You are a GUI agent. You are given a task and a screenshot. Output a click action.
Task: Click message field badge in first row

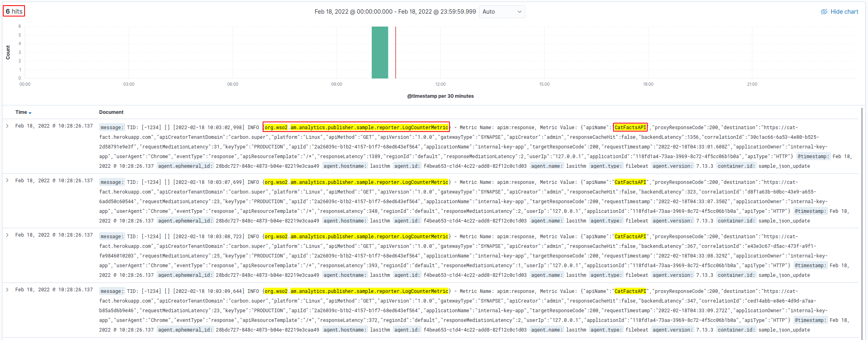112,128
